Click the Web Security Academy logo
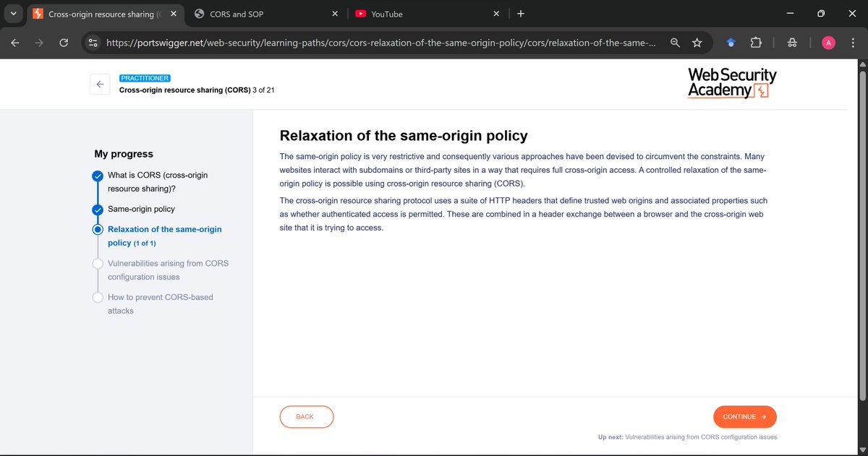The height and width of the screenshot is (456, 868). (x=732, y=82)
